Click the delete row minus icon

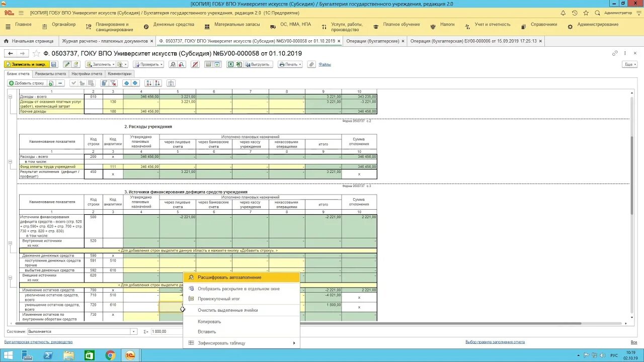60,83
